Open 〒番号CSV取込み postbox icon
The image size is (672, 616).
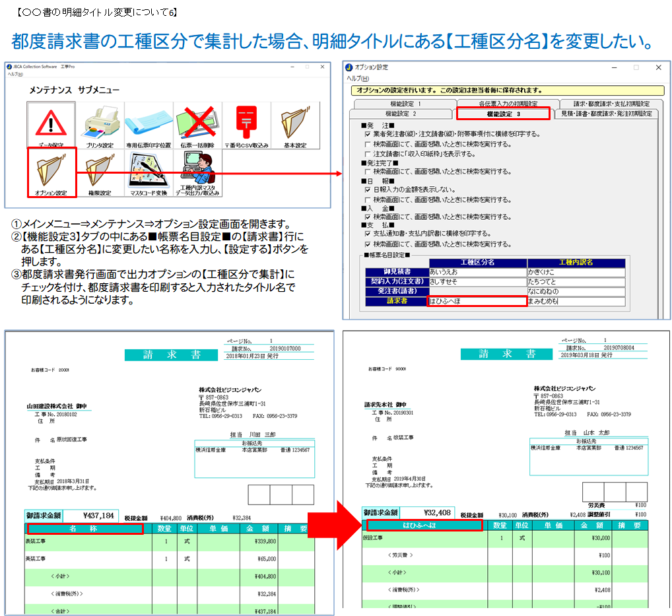(246, 125)
